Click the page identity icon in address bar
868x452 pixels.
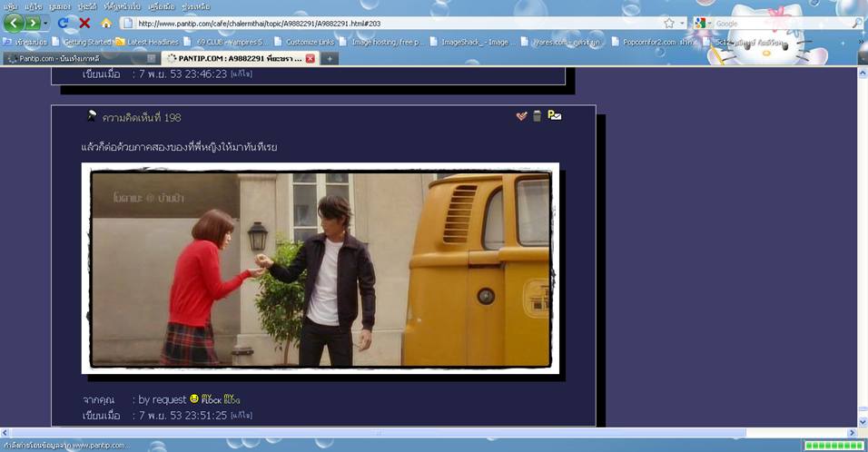coord(128,24)
